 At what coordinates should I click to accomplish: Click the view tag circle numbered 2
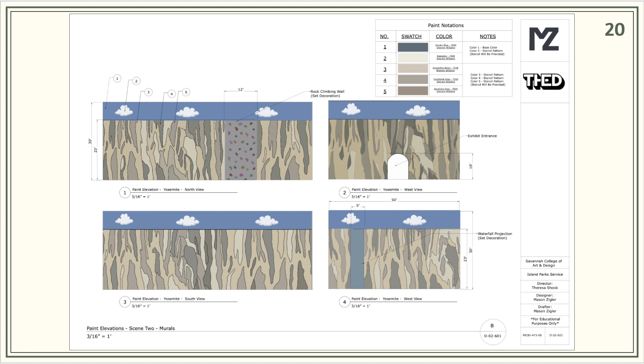pyautogui.click(x=344, y=193)
